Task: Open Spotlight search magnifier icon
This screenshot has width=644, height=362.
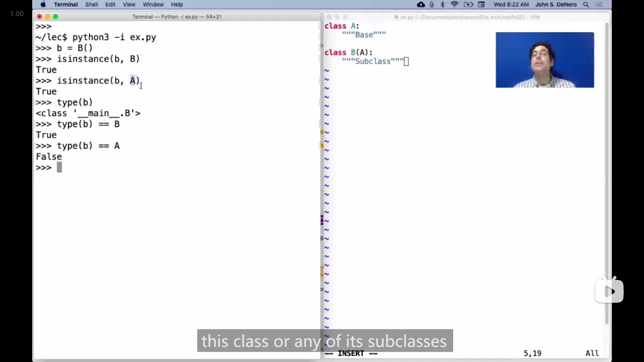Action: click(x=586, y=4)
